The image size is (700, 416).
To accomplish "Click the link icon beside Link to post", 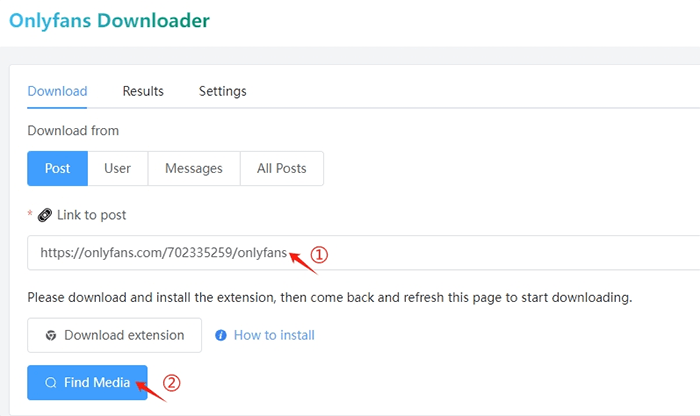I will (x=45, y=215).
